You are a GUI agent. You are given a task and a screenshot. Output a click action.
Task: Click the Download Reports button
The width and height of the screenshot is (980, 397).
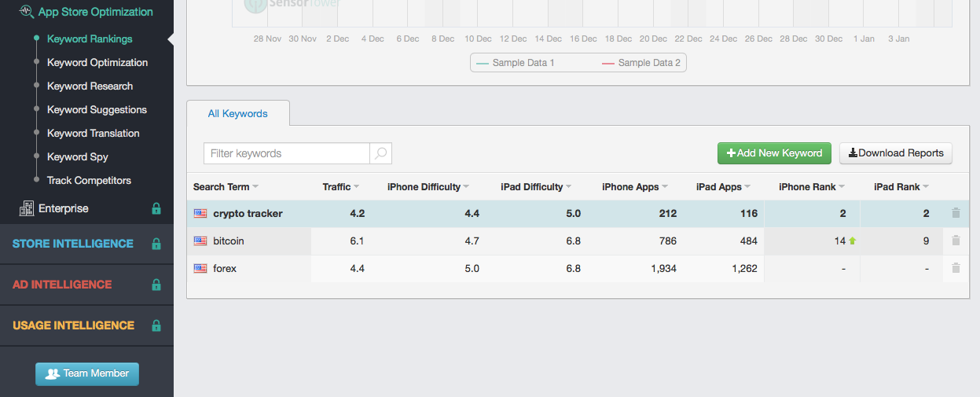896,153
